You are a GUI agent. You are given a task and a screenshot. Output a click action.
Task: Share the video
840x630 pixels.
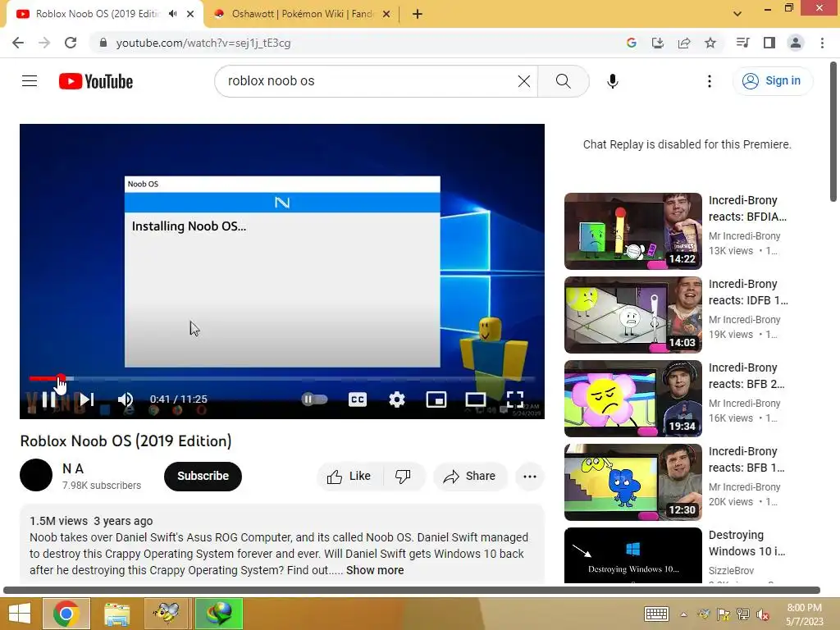point(469,477)
